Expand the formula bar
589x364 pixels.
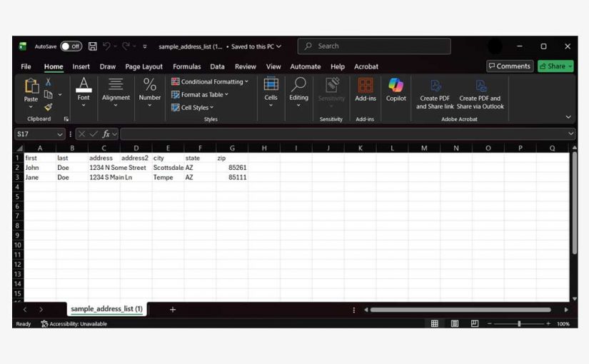coord(571,133)
